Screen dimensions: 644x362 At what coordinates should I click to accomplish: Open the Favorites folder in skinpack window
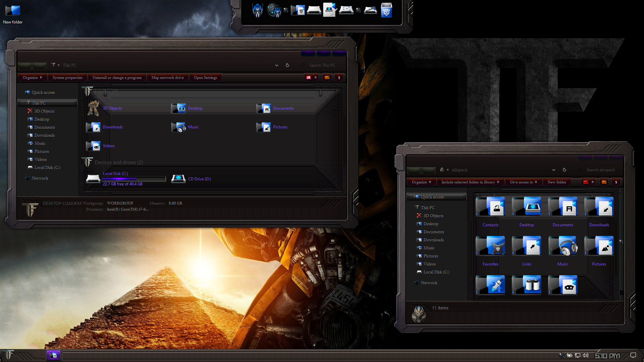coord(490,247)
